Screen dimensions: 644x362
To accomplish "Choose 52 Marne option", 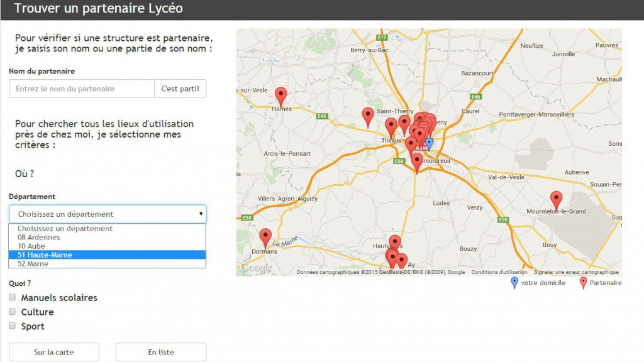I will 107,264.
